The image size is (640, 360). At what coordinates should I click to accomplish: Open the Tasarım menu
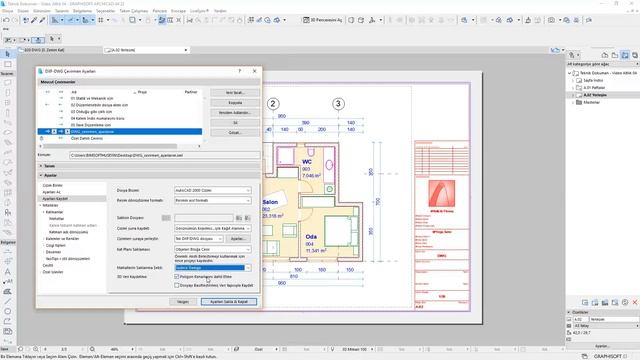coord(62,11)
